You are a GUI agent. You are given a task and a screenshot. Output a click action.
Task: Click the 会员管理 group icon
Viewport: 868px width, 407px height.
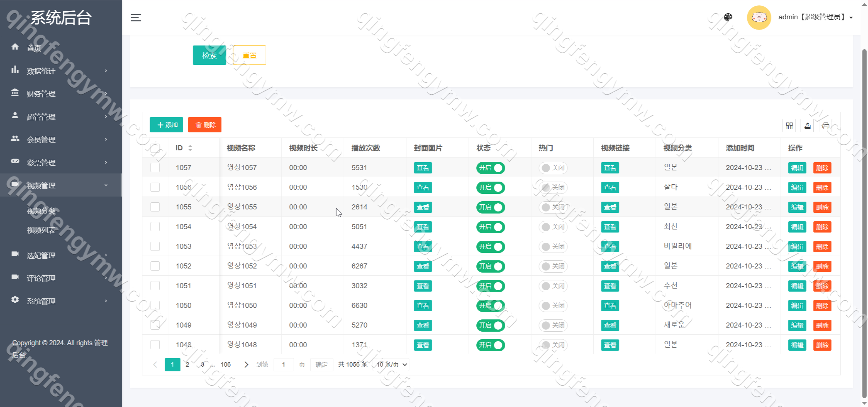(15, 138)
